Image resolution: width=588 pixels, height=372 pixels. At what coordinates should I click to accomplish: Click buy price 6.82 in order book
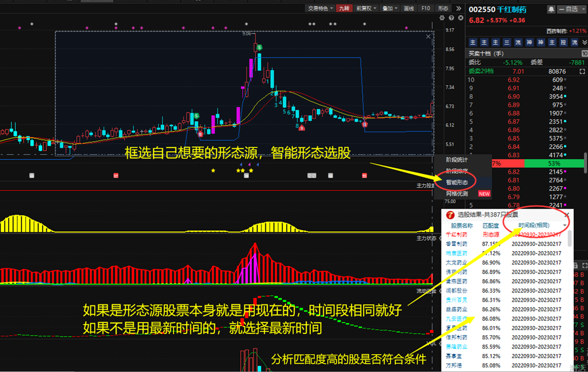click(513, 172)
